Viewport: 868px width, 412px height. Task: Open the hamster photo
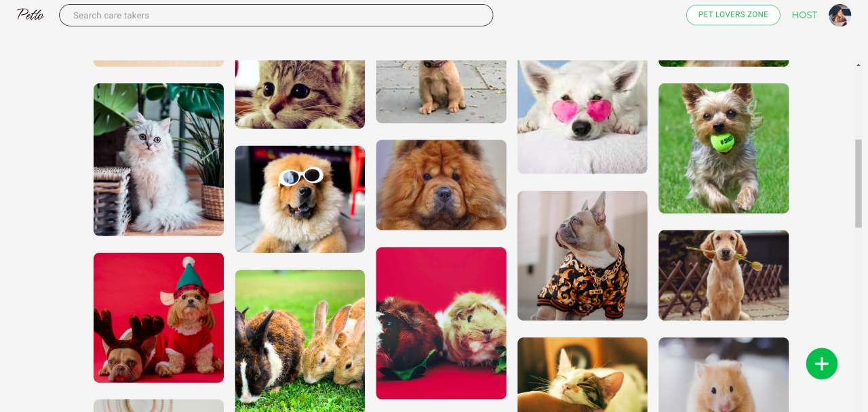point(724,375)
